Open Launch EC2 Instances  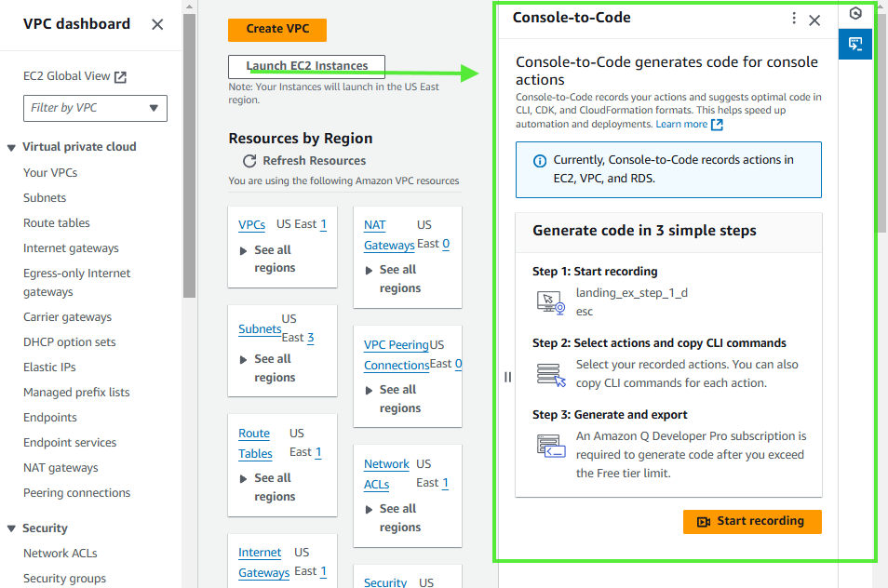[x=306, y=66]
